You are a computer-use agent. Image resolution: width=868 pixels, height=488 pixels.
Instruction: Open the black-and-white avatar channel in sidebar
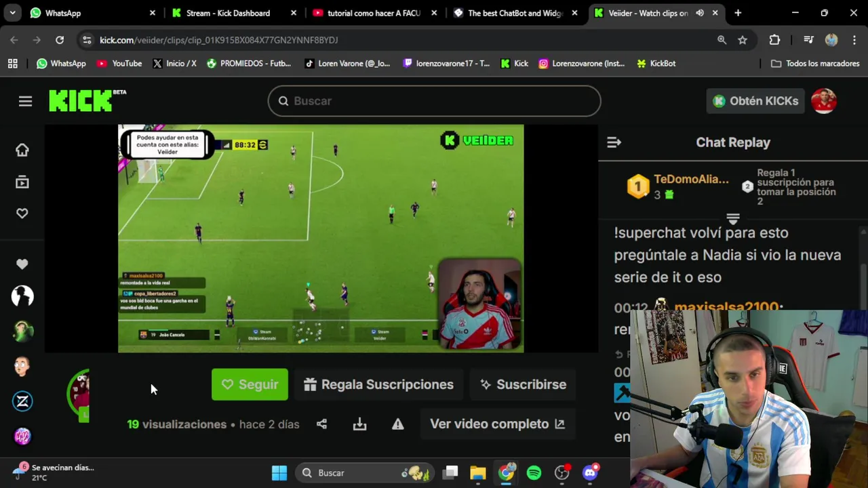pyautogui.click(x=22, y=296)
